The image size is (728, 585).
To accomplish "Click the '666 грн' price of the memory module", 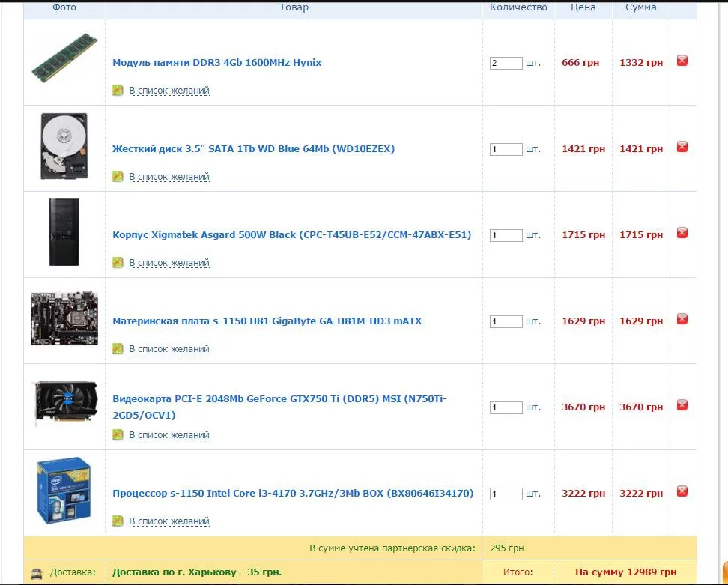I will coord(580,63).
